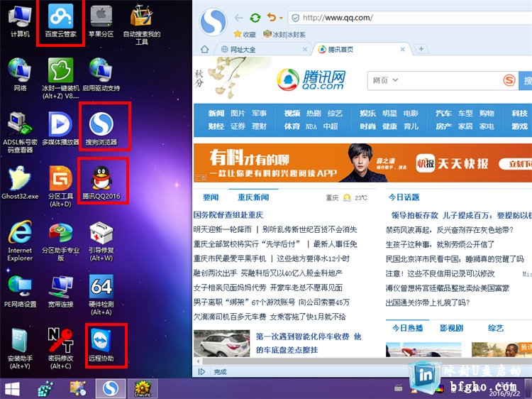Click the white car news thumbnail
The image size is (532, 399).
click(221, 343)
